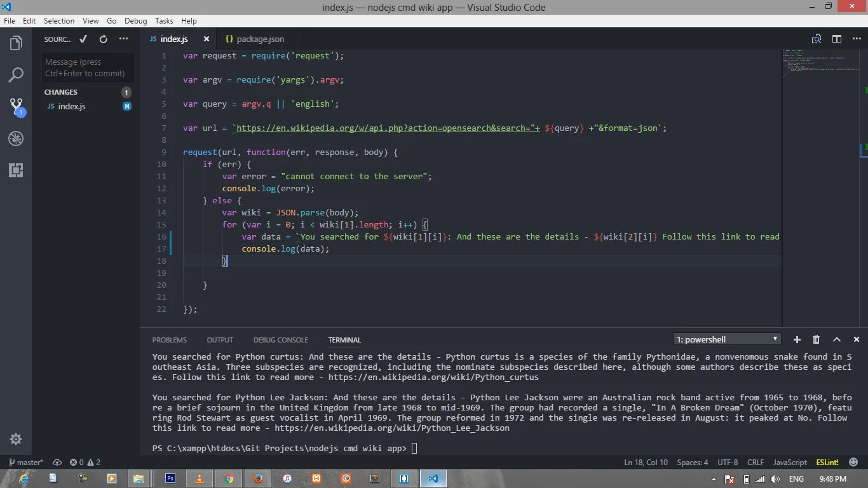Open Internet Explorer from taskbar
Image resolution: width=868 pixels, height=488 pixels.
pos(25,478)
